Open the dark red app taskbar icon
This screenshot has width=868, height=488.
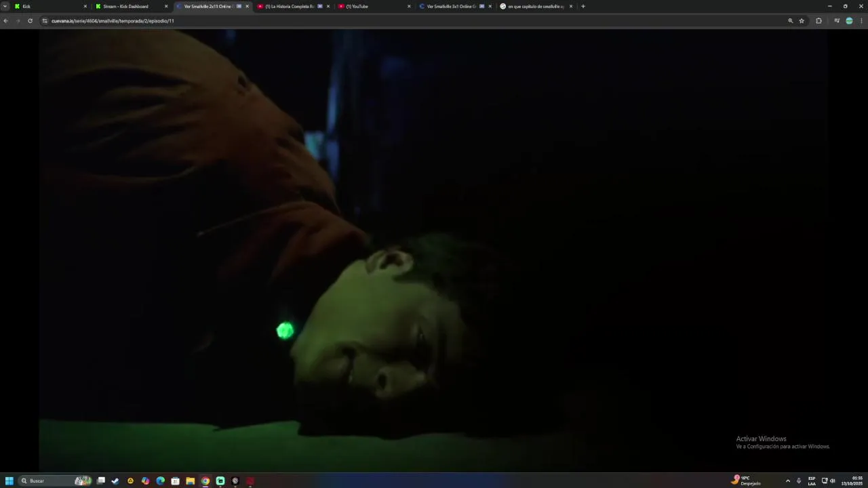pos(250,481)
